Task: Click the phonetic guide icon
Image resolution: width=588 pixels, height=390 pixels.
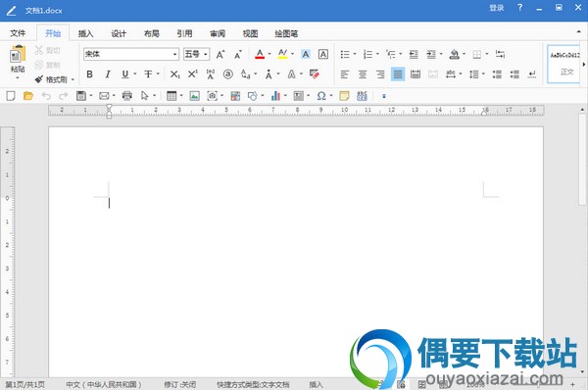Action: pos(211,74)
